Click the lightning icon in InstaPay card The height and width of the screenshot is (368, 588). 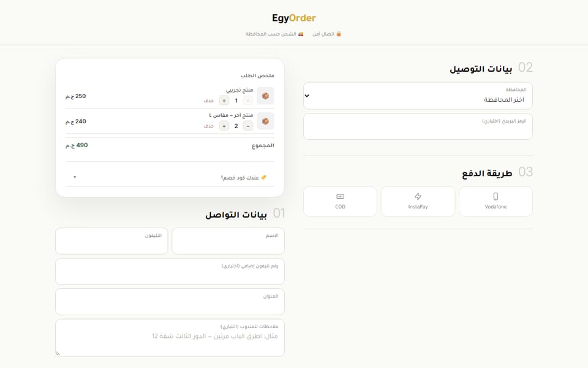point(418,196)
